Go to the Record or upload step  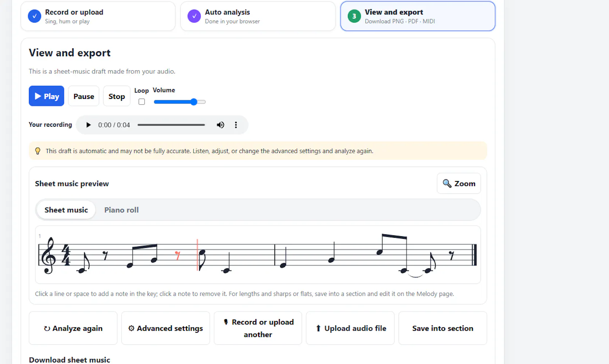click(98, 16)
